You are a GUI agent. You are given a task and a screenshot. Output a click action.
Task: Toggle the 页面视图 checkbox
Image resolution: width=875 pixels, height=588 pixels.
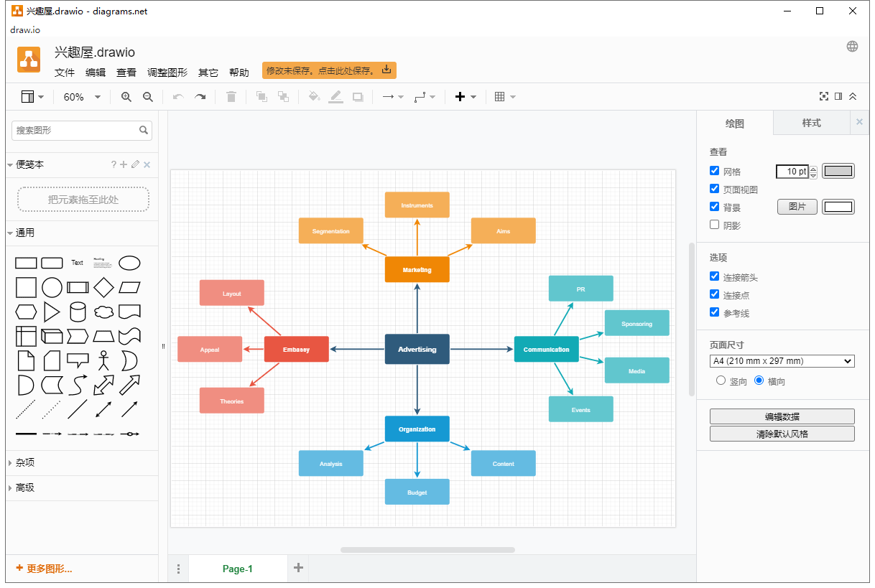714,189
